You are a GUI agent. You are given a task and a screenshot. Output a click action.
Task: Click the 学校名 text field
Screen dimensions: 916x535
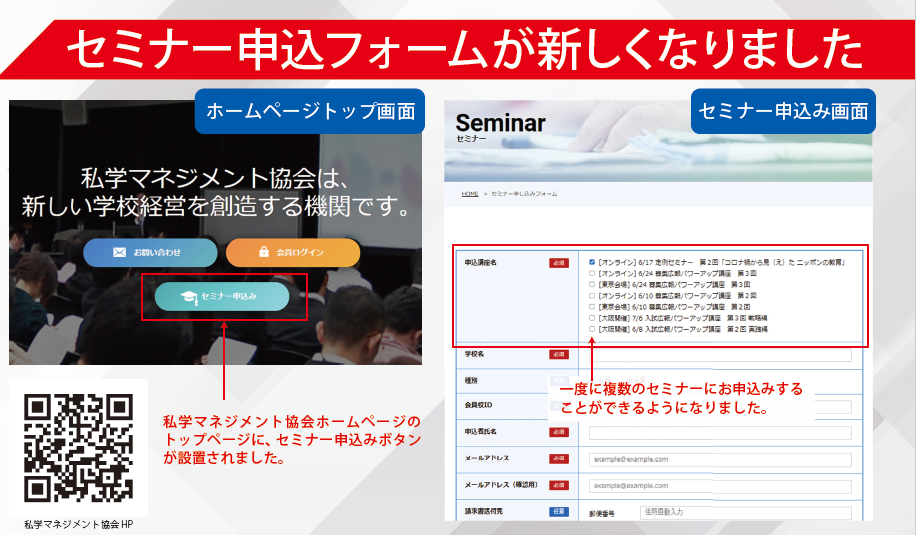pos(720,355)
